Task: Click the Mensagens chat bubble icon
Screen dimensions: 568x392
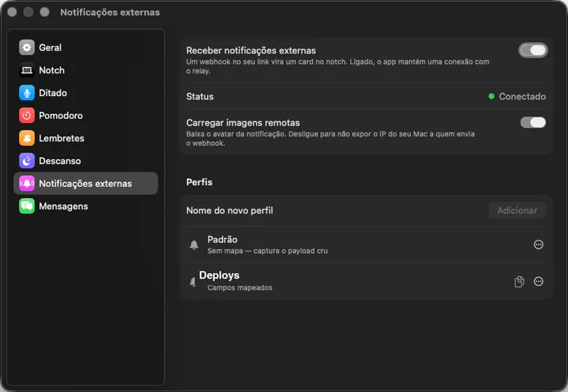Action: point(27,206)
